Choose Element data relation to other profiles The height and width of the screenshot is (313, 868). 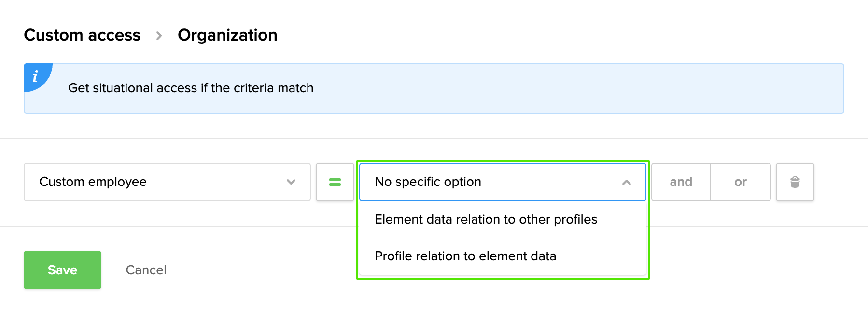pyautogui.click(x=486, y=219)
